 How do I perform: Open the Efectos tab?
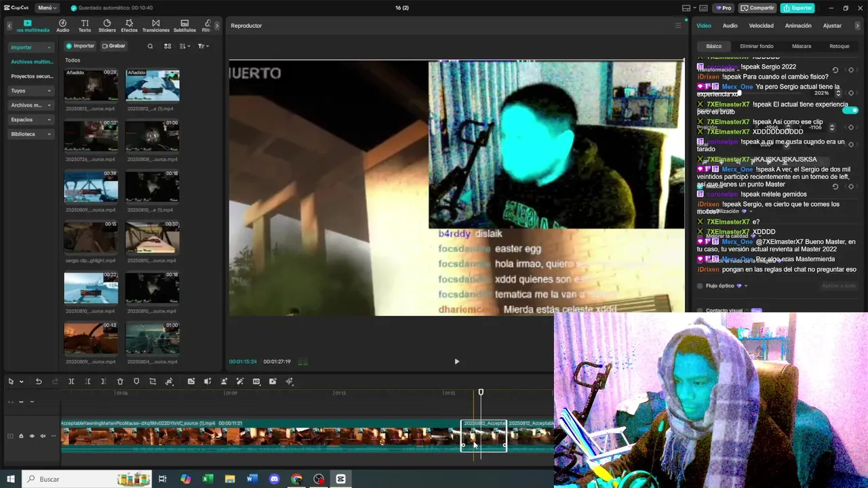130,26
